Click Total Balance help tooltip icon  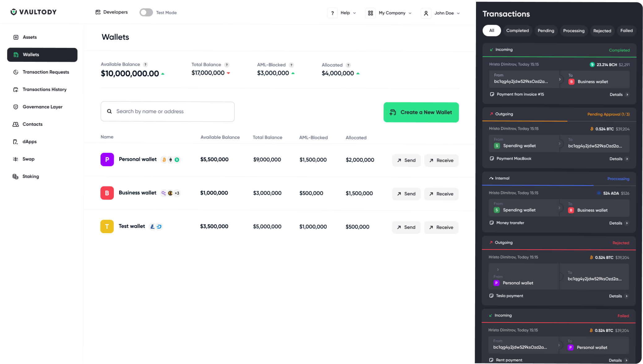tap(227, 65)
